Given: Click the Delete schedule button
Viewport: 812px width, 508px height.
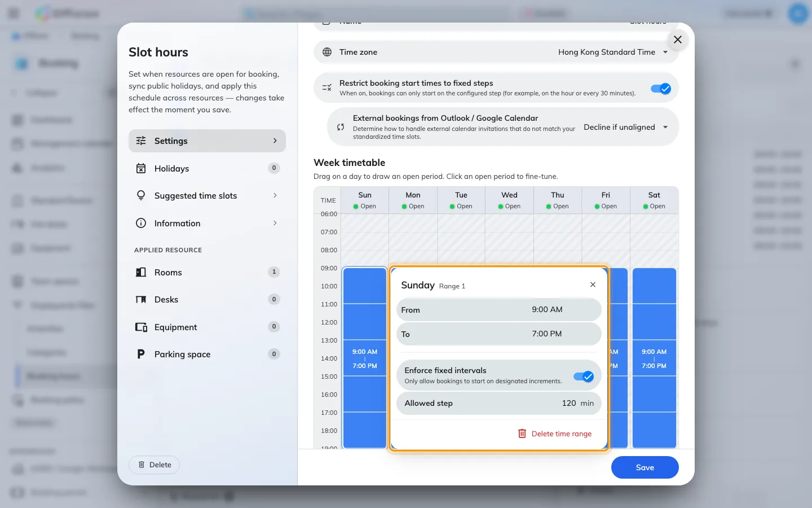Looking at the screenshot, I should coord(155,465).
